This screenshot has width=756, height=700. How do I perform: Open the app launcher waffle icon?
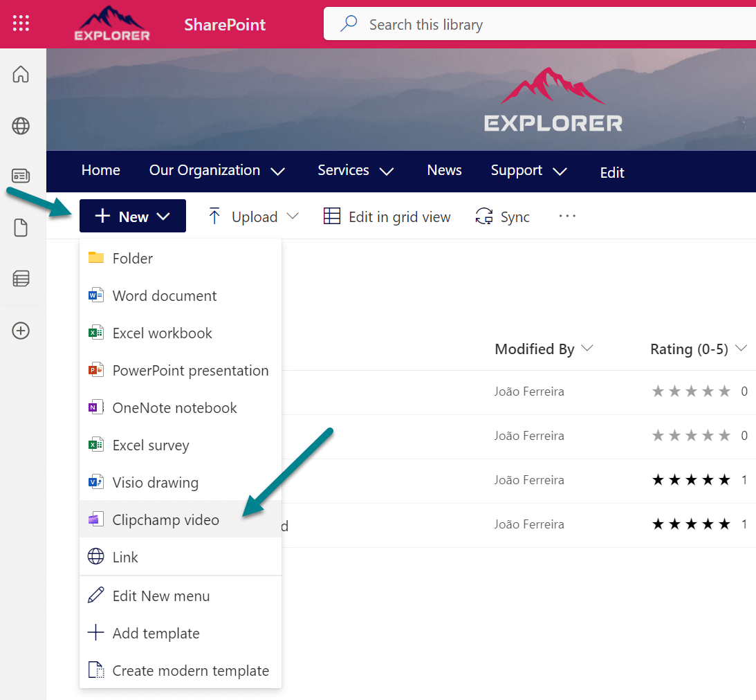coord(21,24)
